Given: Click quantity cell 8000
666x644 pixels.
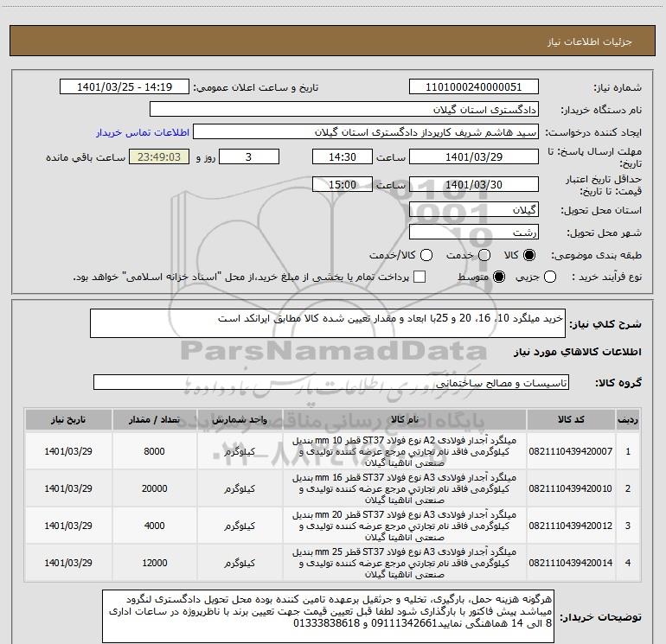Looking at the screenshot, I should pos(154,451).
